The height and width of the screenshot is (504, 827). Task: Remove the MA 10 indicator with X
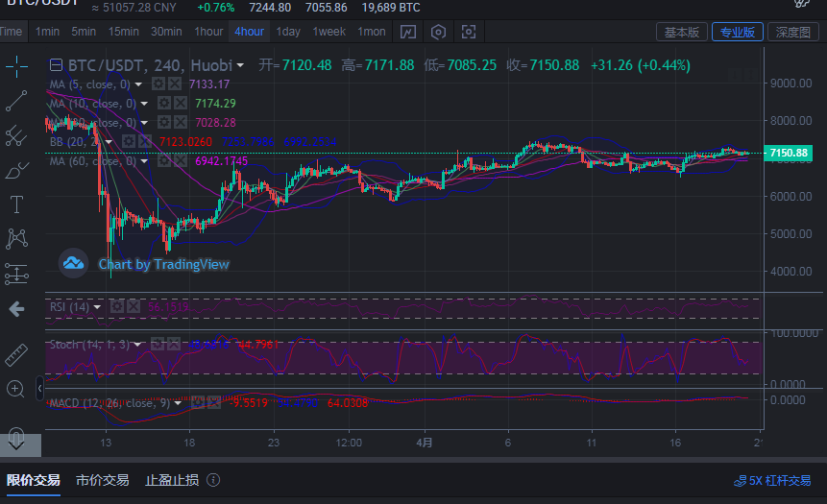pos(181,104)
